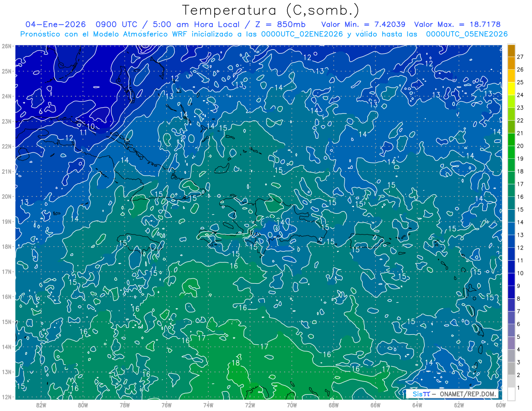The width and height of the screenshot is (532, 411).
Task: Click the "20N" latitude axis label
Action: click(x=7, y=196)
